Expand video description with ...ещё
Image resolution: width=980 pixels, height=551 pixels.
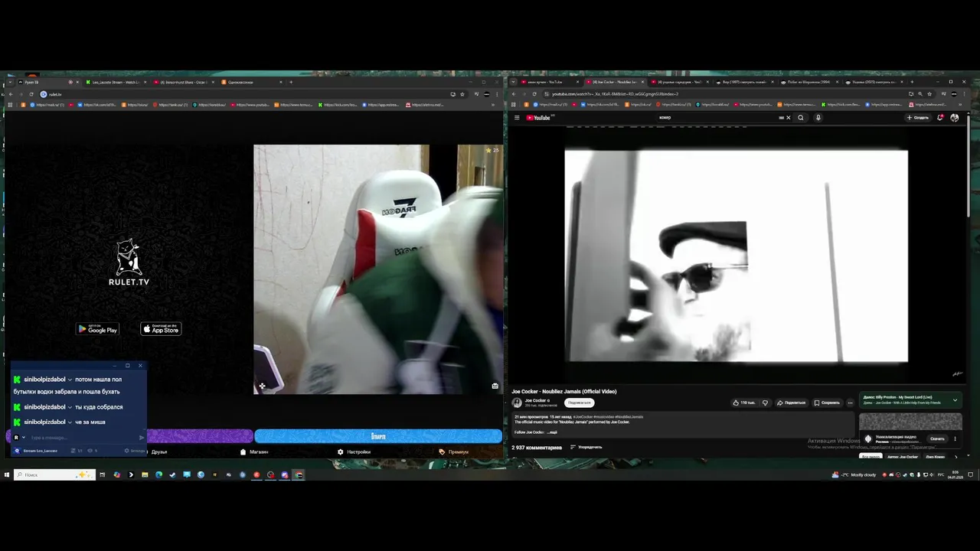click(553, 432)
